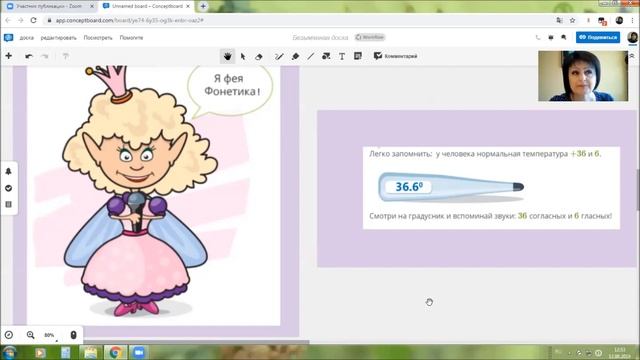640x360 pixels.
Task: Click the webcam video thumbnail
Action: click(583, 76)
